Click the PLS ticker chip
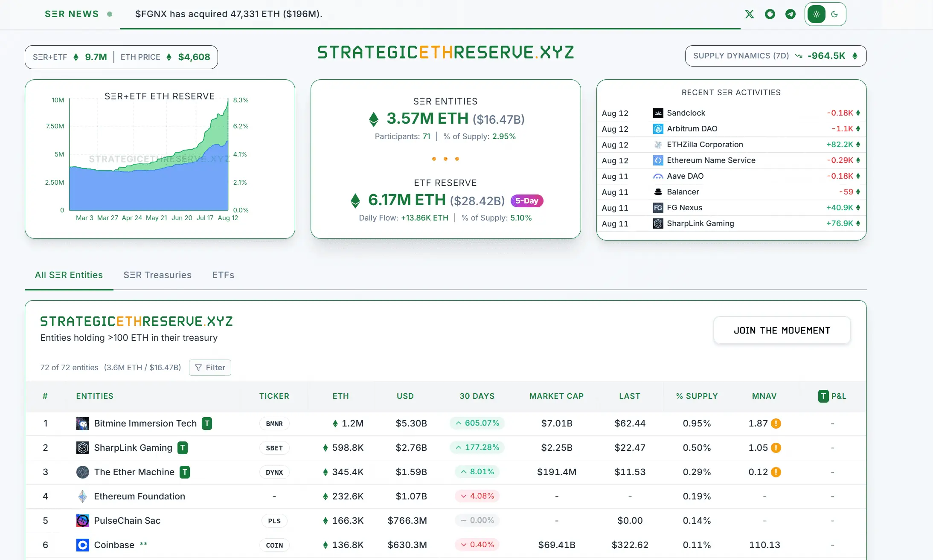The image size is (933, 560). 274,521
